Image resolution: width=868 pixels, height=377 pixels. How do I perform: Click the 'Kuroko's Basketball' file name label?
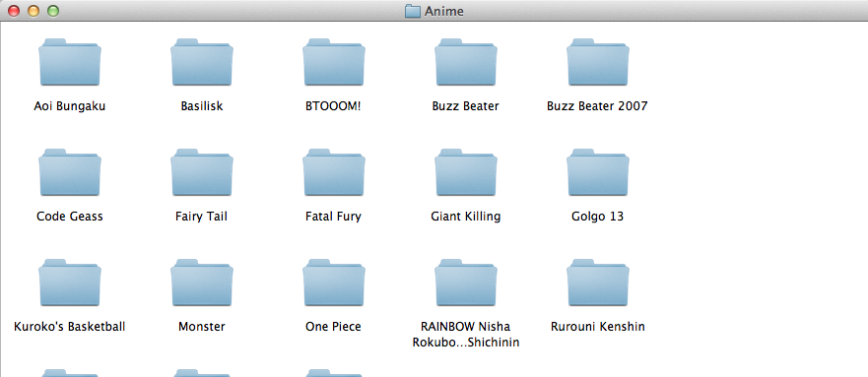[x=70, y=327]
